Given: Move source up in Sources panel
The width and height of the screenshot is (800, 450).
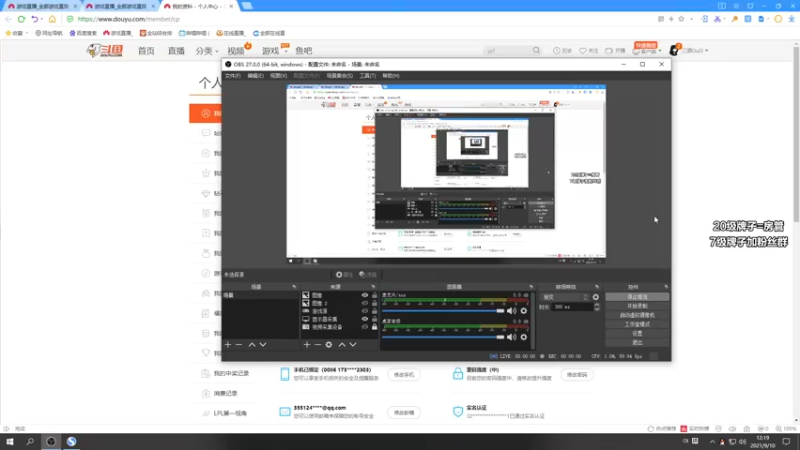Looking at the screenshot, I should 342,345.
